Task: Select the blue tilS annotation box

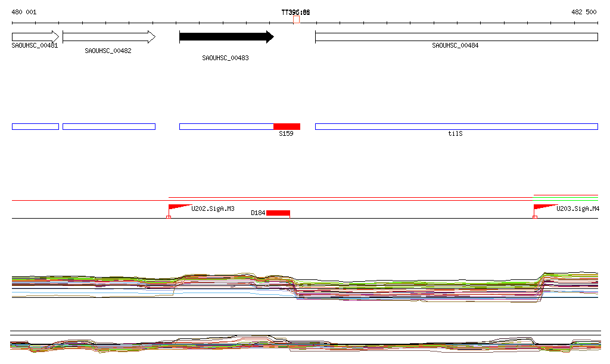Action: coord(456,126)
